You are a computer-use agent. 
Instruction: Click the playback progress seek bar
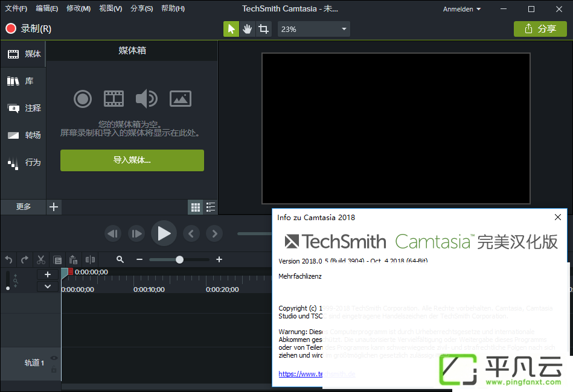pos(255,233)
